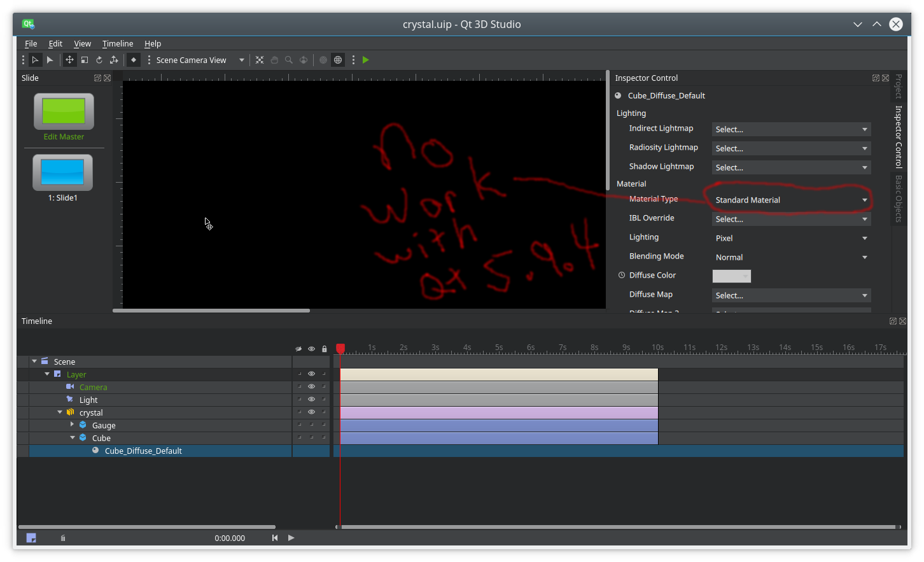The height and width of the screenshot is (562, 924).
Task: Switch to the Basic Objects side tab
Action: coord(898,199)
